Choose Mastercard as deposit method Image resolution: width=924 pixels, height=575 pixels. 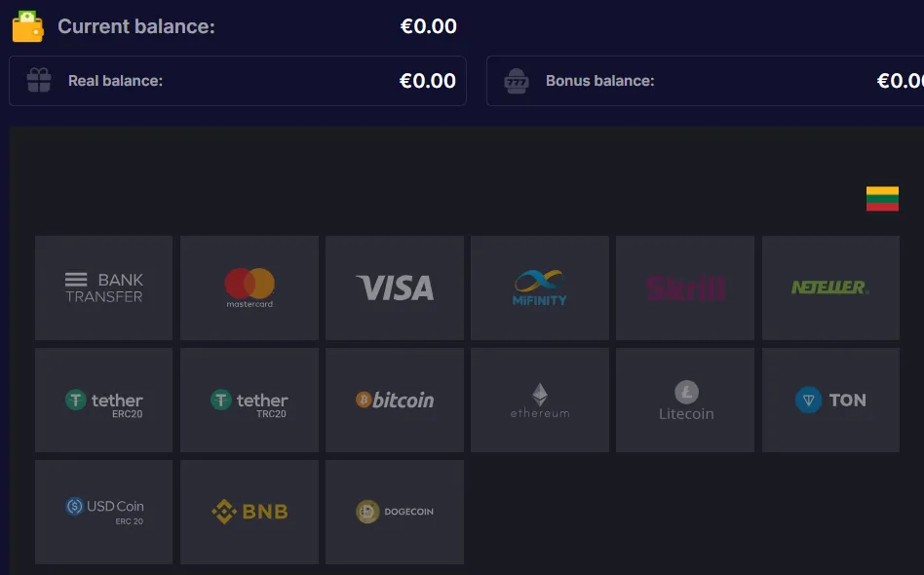point(250,287)
